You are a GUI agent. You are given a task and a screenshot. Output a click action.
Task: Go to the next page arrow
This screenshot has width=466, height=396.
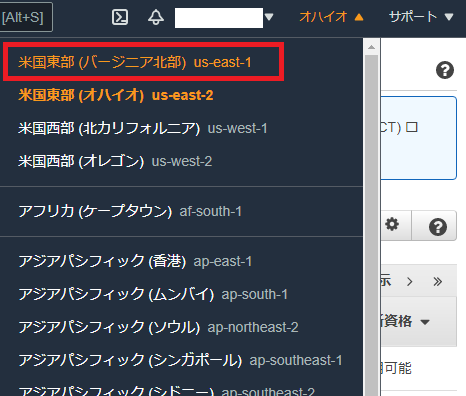[410, 282]
